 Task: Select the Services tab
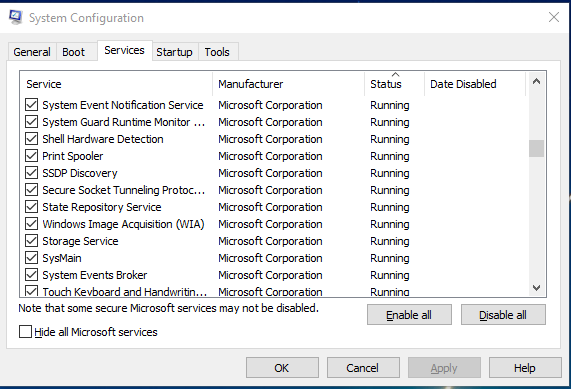pos(125,50)
